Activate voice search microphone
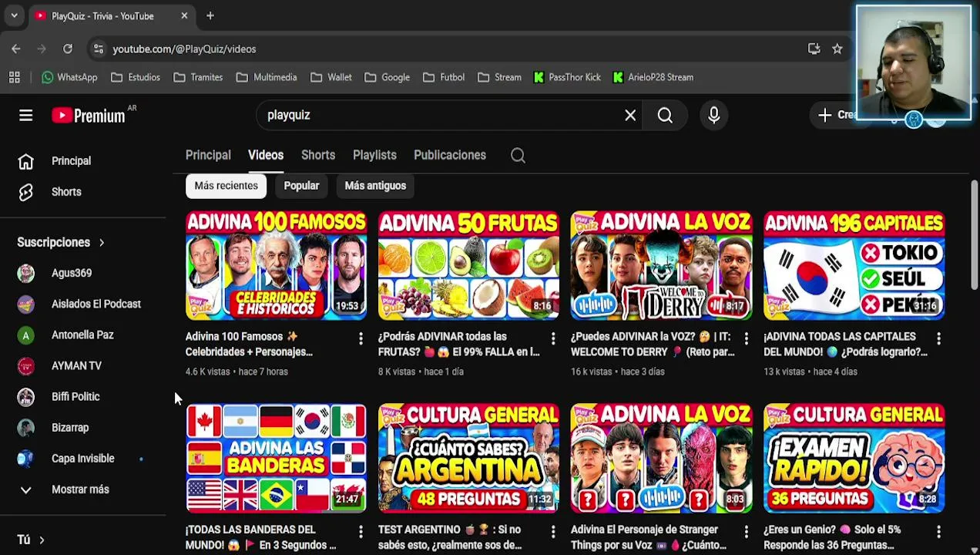 tap(713, 115)
